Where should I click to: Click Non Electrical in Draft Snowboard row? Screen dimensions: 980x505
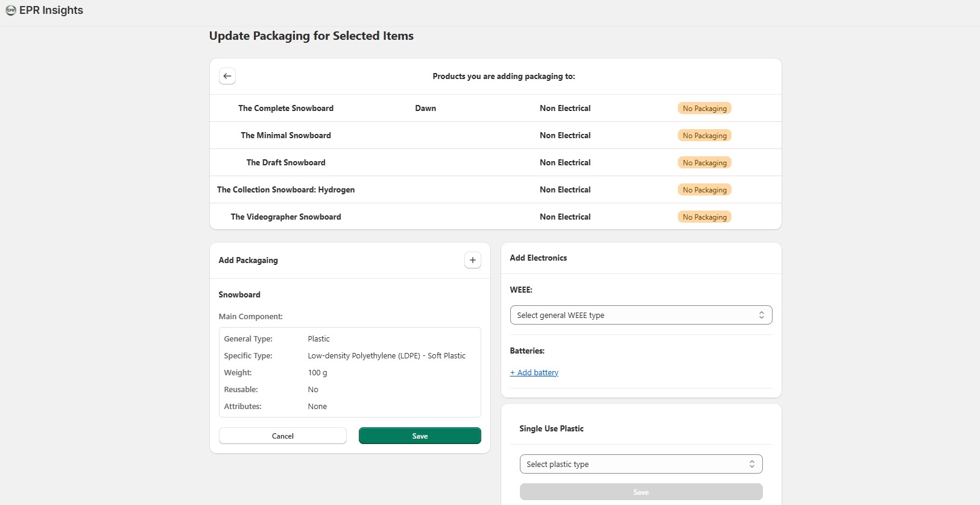565,162
